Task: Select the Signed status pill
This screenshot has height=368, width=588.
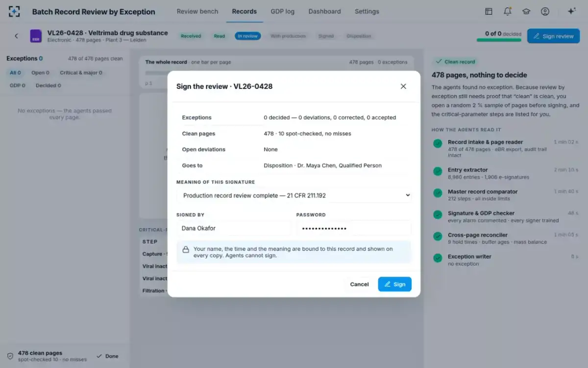Action: 326,36
